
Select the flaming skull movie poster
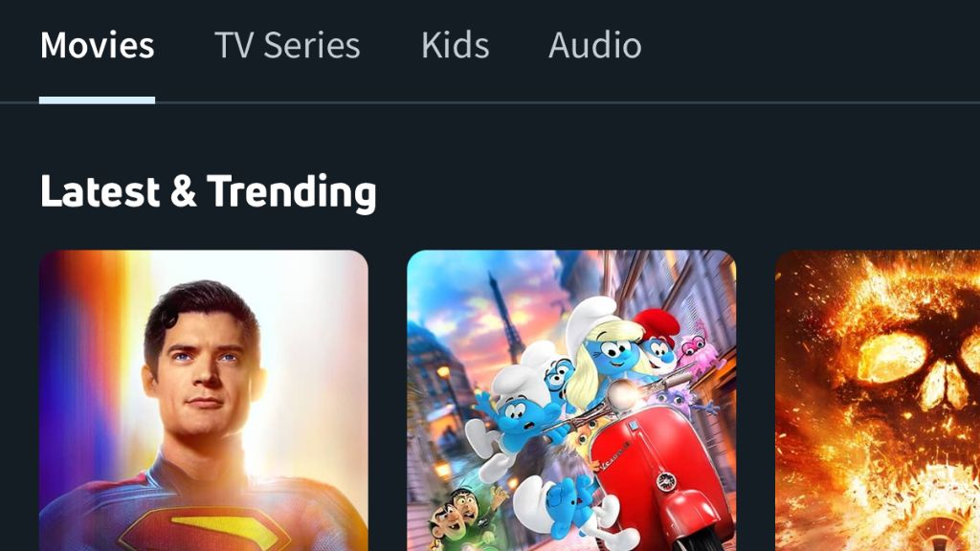click(x=878, y=400)
